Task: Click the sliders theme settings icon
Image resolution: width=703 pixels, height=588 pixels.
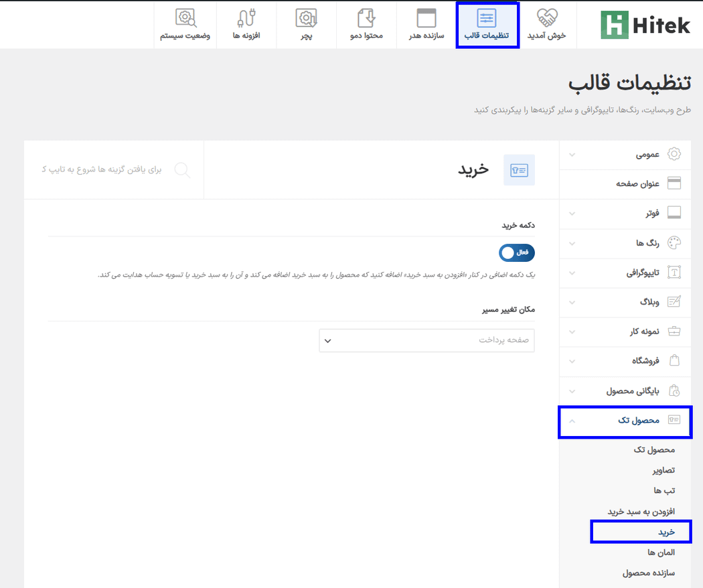Action: [x=487, y=18]
